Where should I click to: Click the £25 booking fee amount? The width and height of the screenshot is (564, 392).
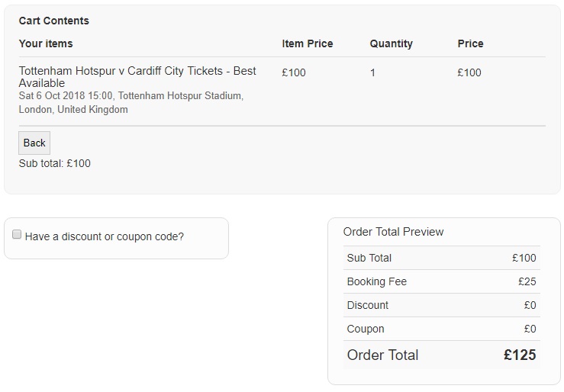pos(527,281)
